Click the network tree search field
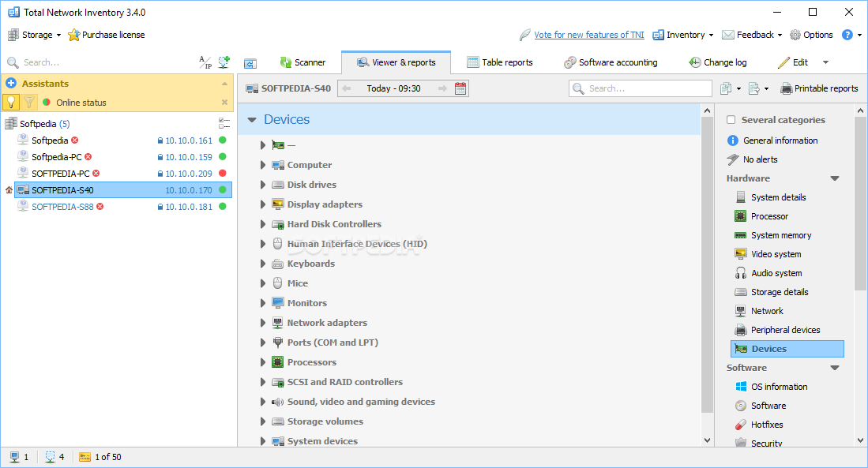Screen dimensions: 868x468 click(x=100, y=62)
